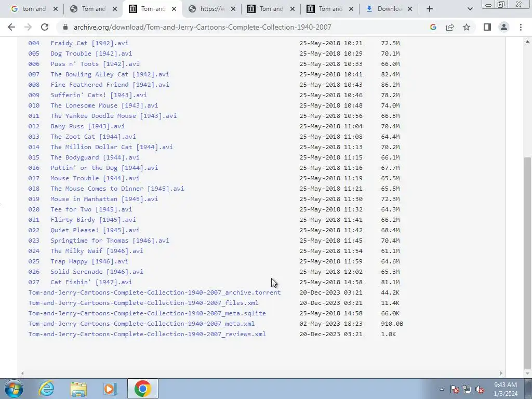Reload the archive.org page
Image resolution: width=532 pixels, height=399 pixels.
tap(45, 27)
